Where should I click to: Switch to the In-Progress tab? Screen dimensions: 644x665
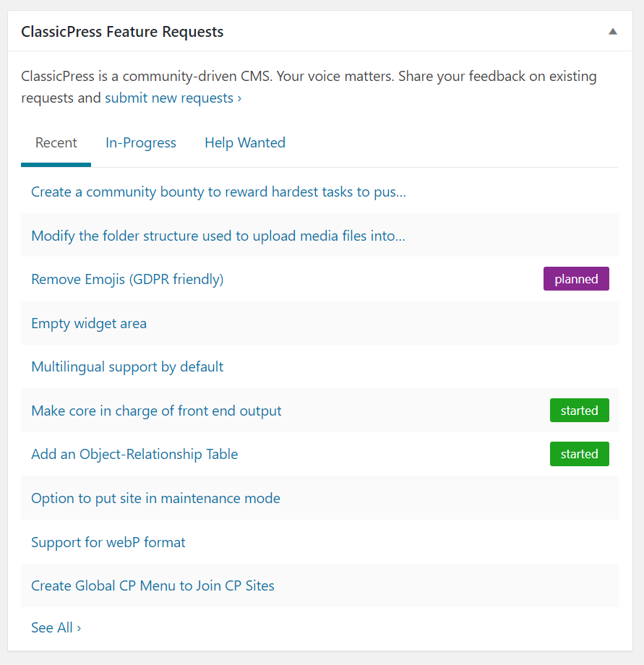coord(141,143)
